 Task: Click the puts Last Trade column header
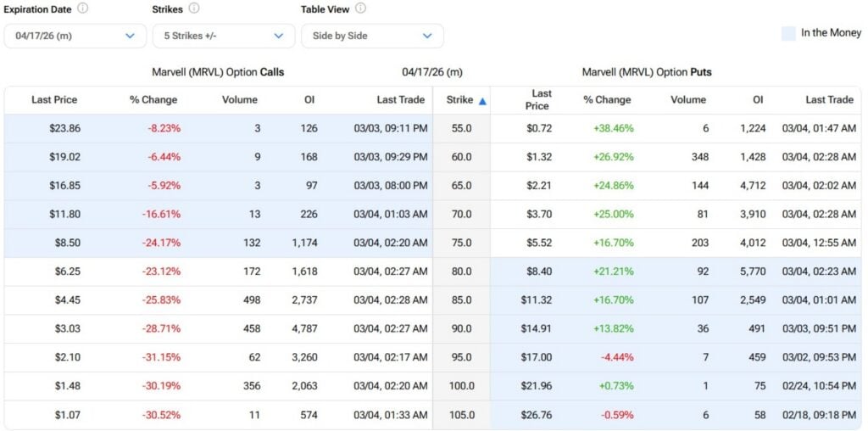point(828,100)
